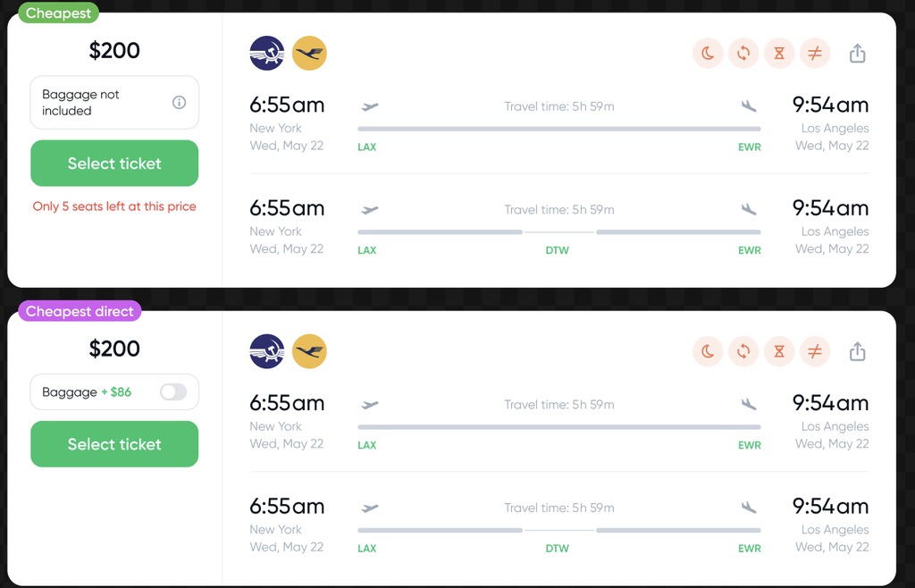Click the baggage info icon
This screenshot has width=915, height=588.
179,103
